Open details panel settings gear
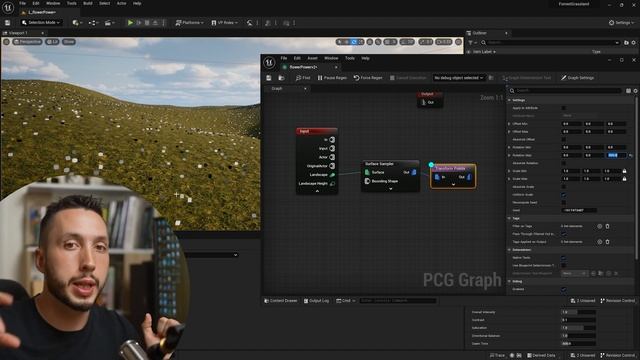This screenshot has width=640, height=360. click(636, 91)
